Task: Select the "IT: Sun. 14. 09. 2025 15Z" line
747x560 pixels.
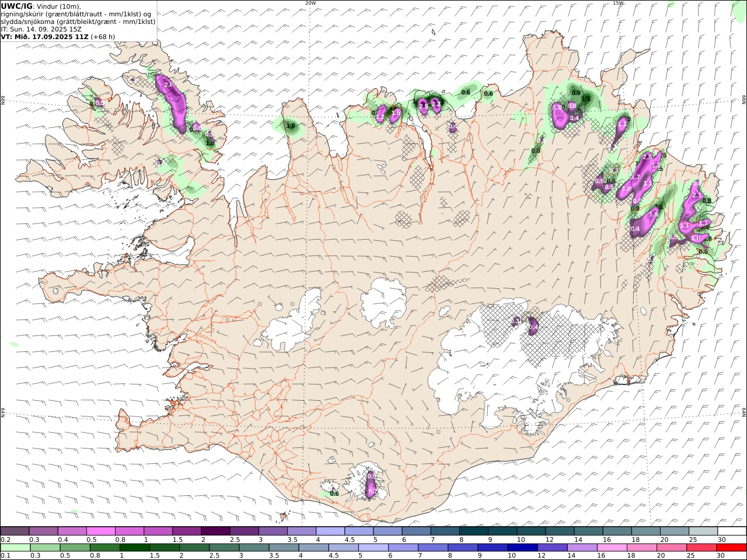Action: 41,29
